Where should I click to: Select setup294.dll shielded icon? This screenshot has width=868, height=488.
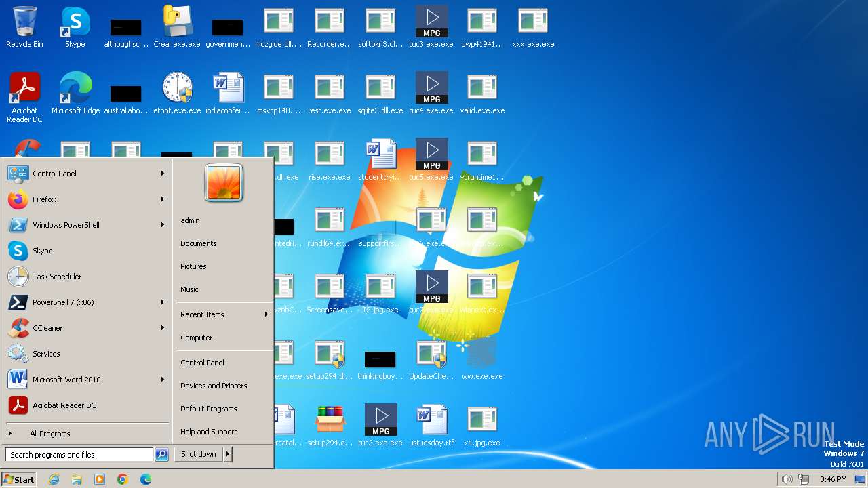coord(330,359)
